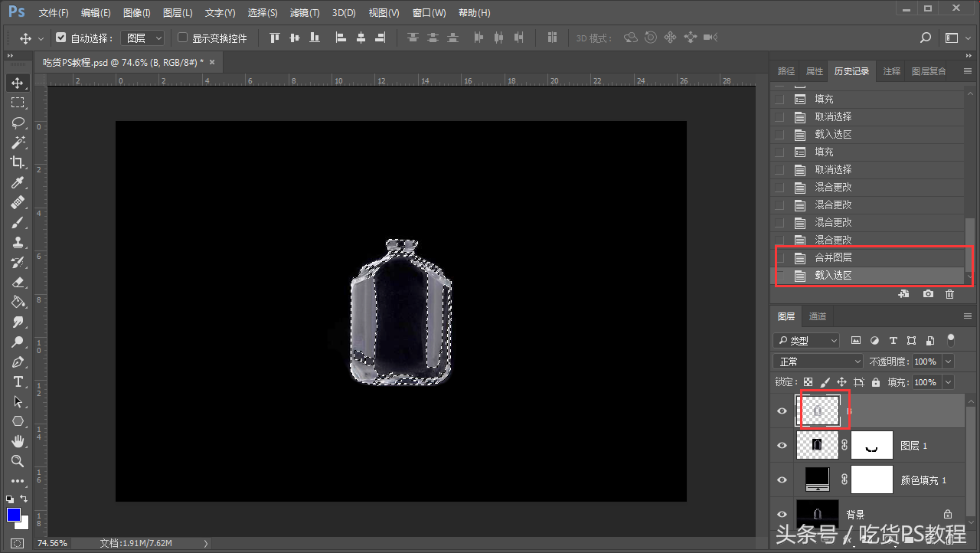Image resolution: width=980 pixels, height=553 pixels.
Task: Delete current history state with trash icon
Action: pos(950,294)
